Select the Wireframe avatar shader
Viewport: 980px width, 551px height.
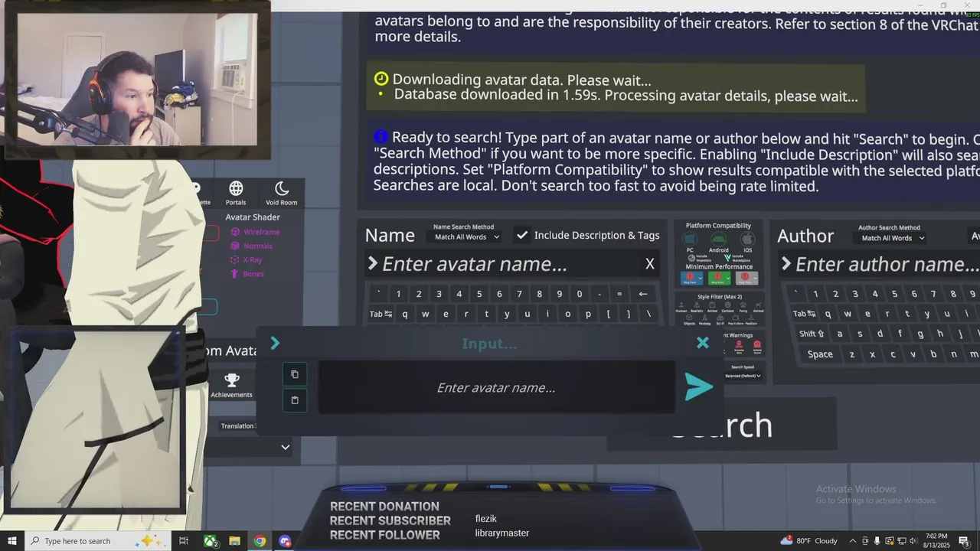[255, 232]
